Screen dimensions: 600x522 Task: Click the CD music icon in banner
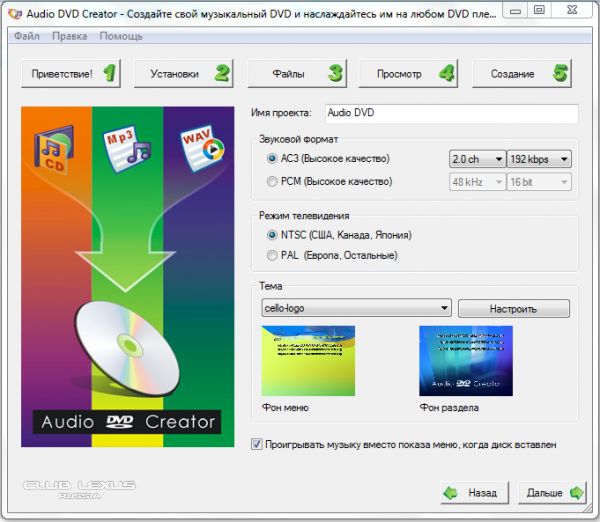coord(54,150)
